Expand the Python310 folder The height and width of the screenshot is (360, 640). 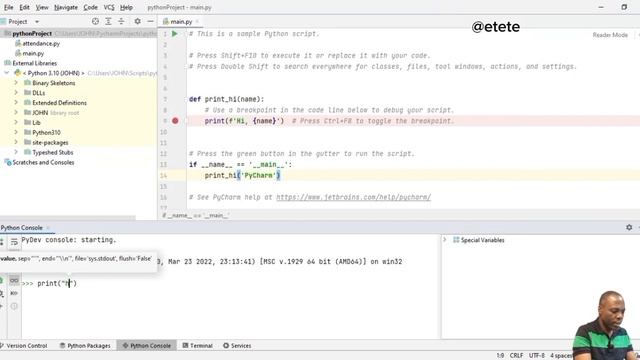(16, 132)
